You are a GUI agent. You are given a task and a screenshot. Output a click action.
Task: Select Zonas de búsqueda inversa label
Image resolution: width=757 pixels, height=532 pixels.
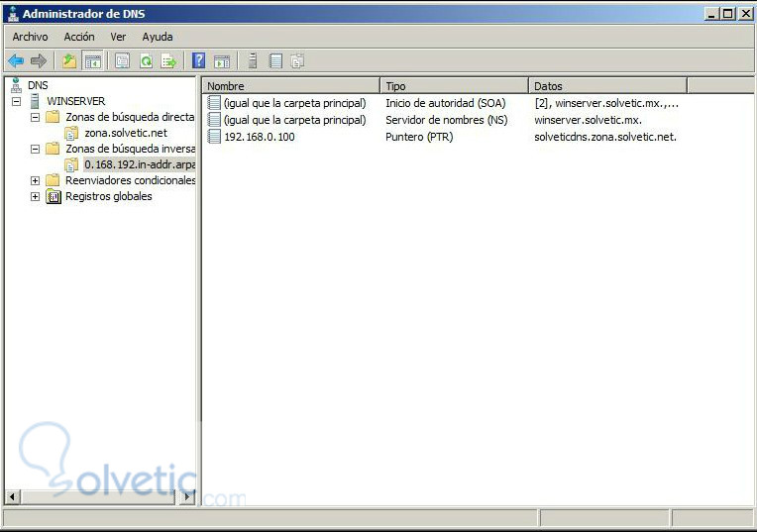[131, 149]
